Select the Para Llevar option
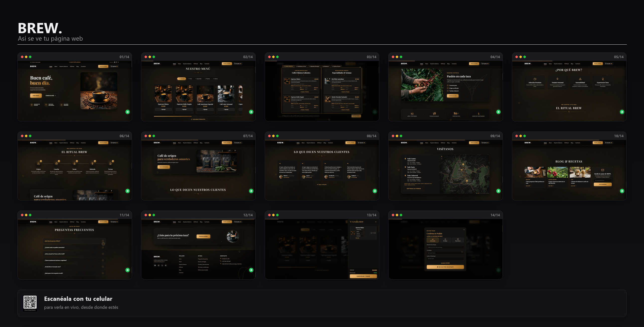This screenshot has width=644, height=327. (x=458, y=240)
